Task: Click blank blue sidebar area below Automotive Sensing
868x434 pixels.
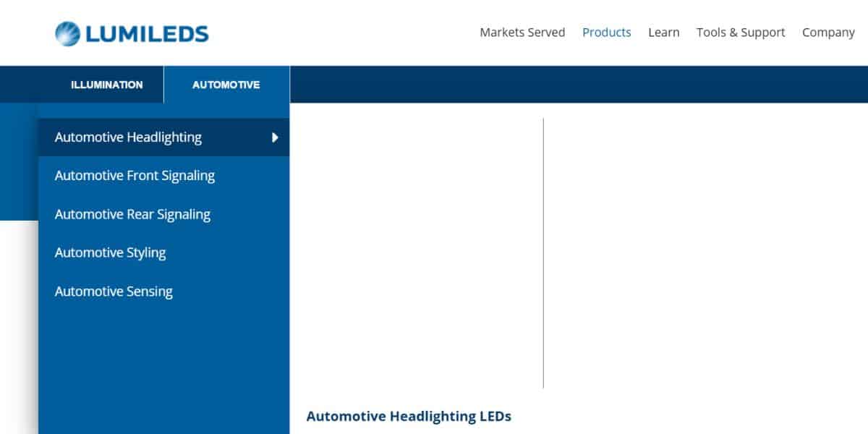Action: pos(163,369)
